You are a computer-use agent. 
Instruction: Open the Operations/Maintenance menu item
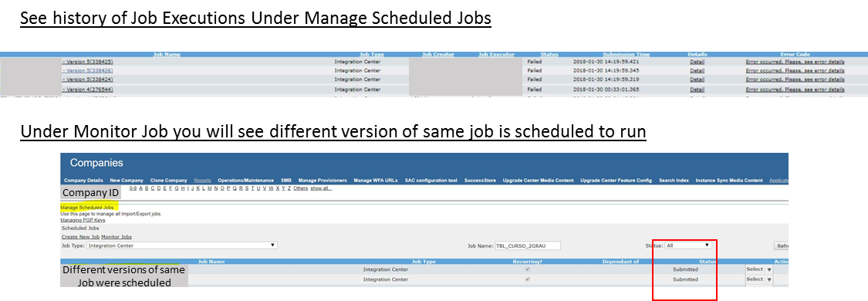(x=246, y=181)
